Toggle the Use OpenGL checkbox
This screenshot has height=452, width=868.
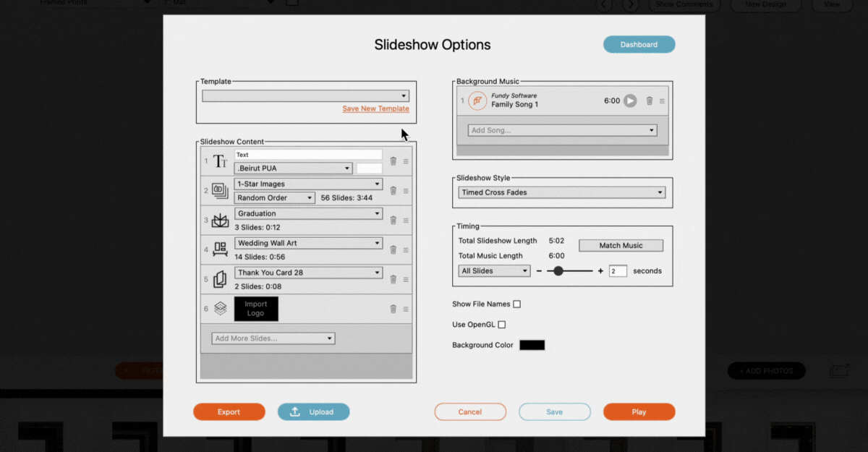[502, 325]
